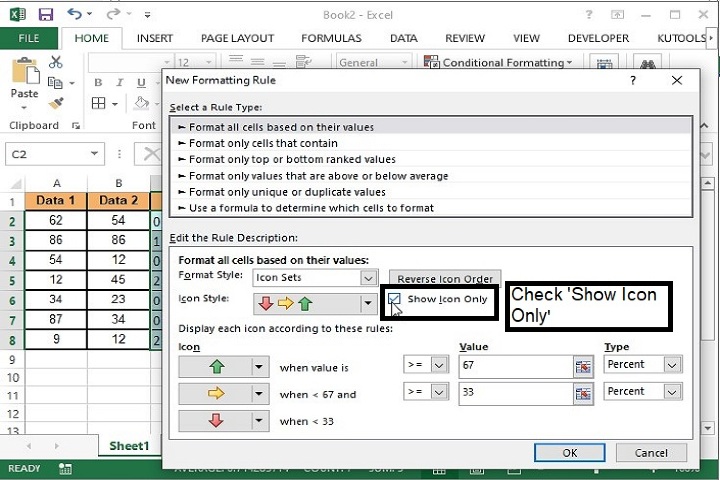
Task: Open the Number Format General dropdown
Action: pos(405,62)
